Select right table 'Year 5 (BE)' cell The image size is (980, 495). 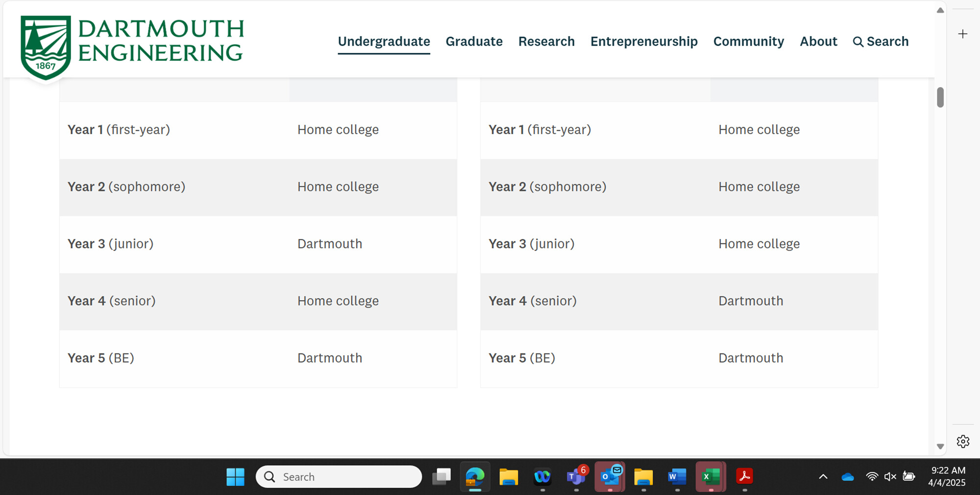(x=595, y=358)
